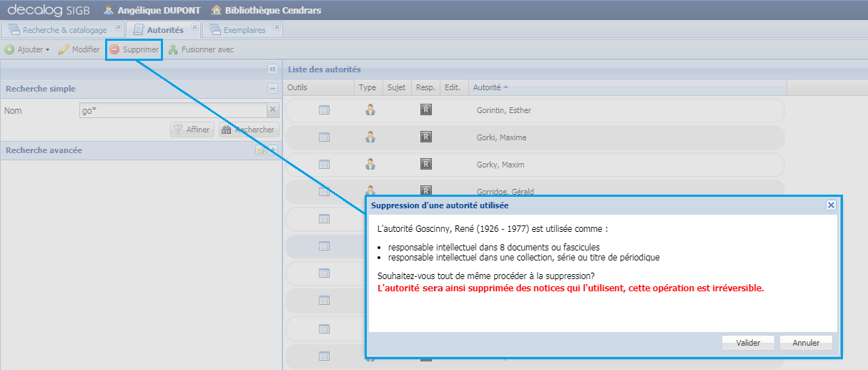The height and width of the screenshot is (370, 868).
Task: Click the Fusionner avec merge icon
Action: pos(173,49)
